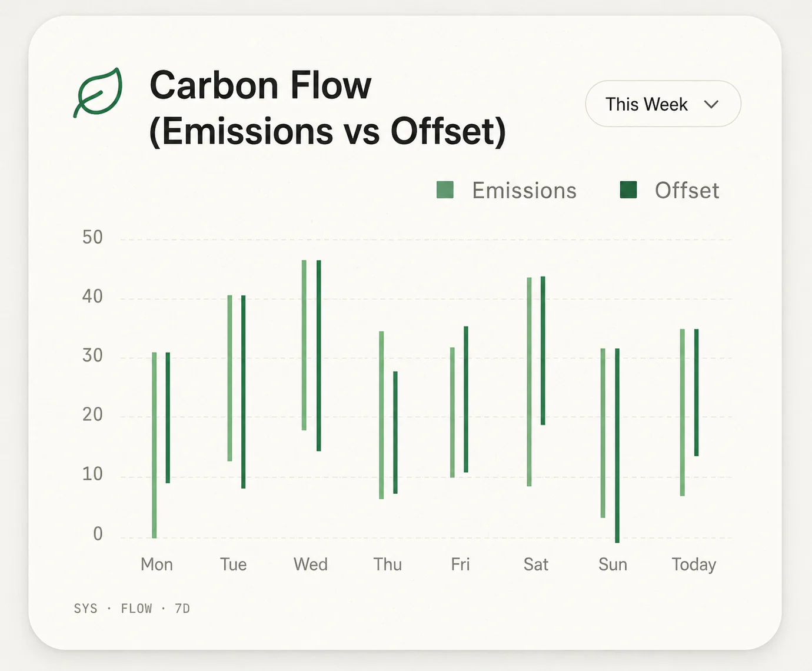Select Friday's Offset bar

pos(466,399)
